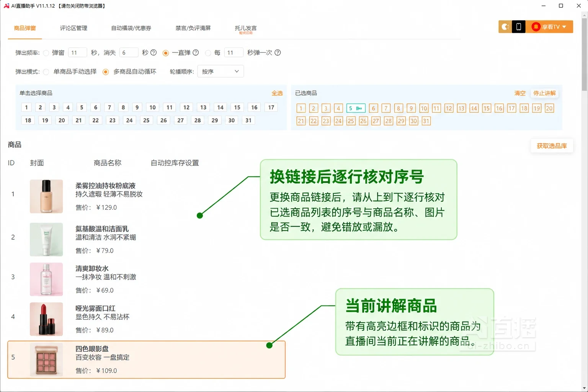Switch to the 评论区管理 tab

point(73,28)
